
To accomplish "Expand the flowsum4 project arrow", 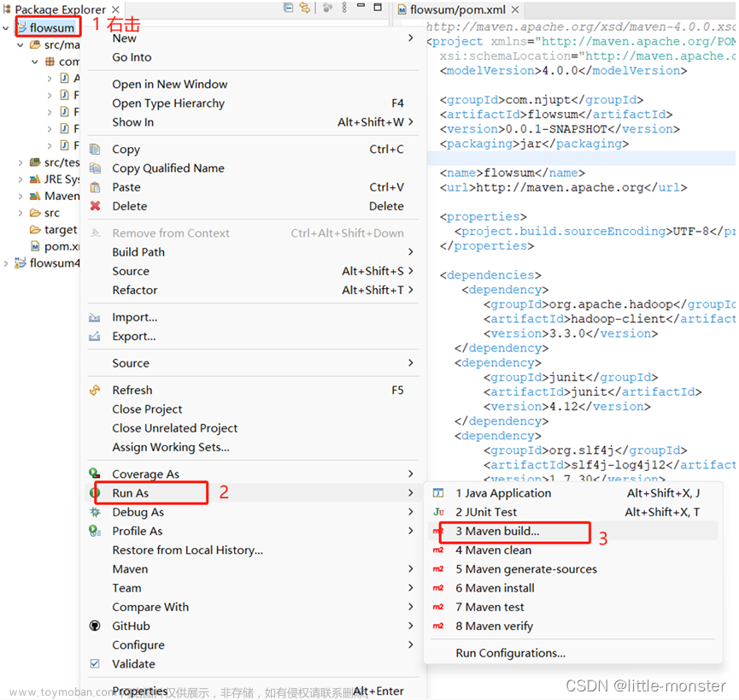I will click(6, 263).
